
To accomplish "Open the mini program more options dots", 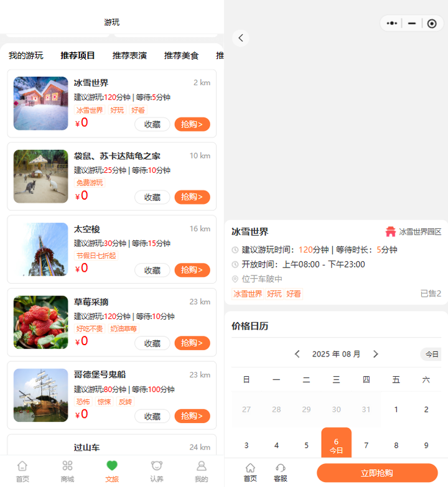I will coord(392,23).
